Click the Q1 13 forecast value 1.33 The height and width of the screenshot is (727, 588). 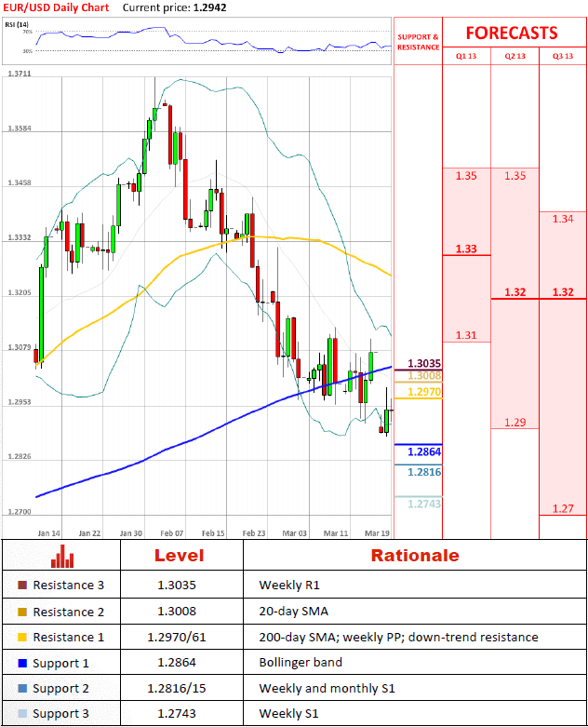(466, 249)
